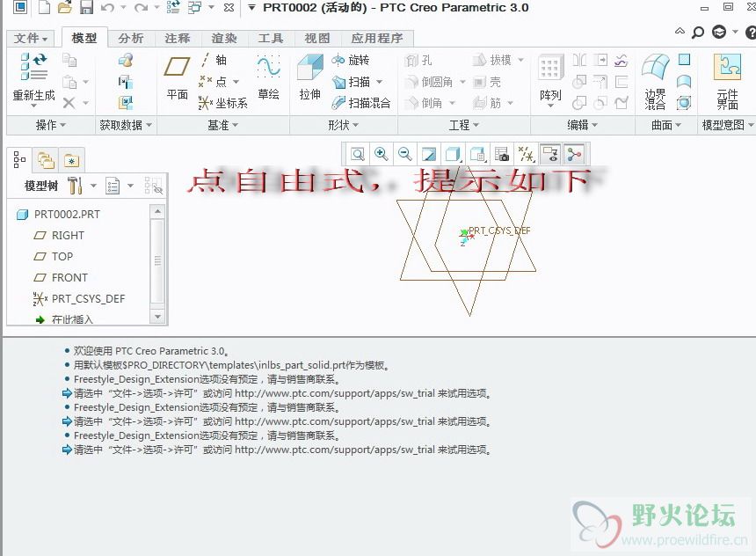Toggle annotation display icon in view toolbar
The image size is (756, 556).
pos(550,155)
